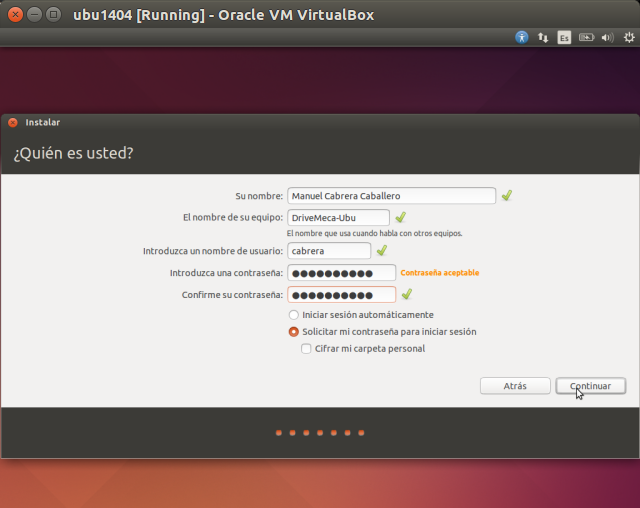Open the sound volume indicator

pyautogui.click(x=607, y=38)
